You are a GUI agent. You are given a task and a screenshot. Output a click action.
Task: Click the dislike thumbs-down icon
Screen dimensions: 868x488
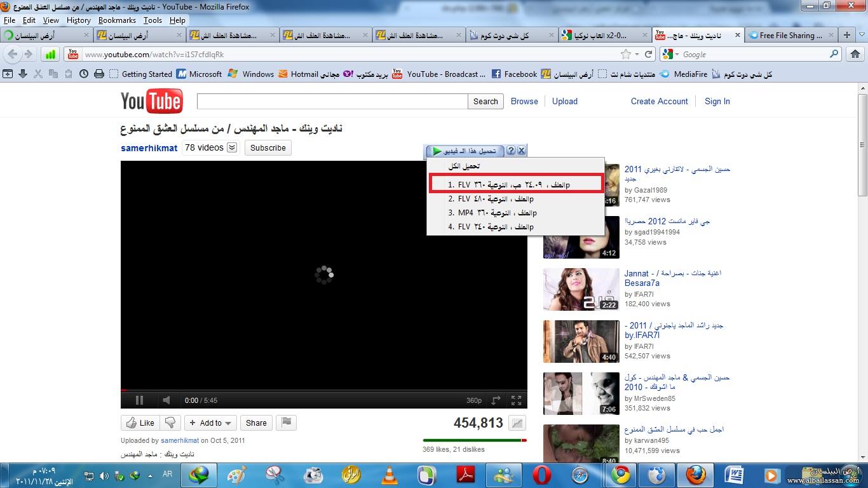(x=170, y=423)
